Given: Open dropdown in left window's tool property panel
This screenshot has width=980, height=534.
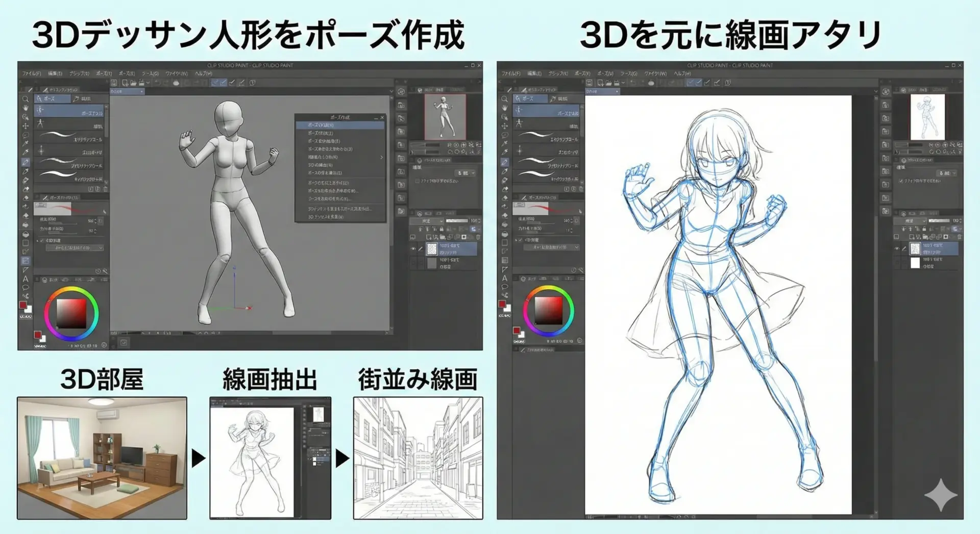Looking at the screenshot, I should tap(75, 248).
